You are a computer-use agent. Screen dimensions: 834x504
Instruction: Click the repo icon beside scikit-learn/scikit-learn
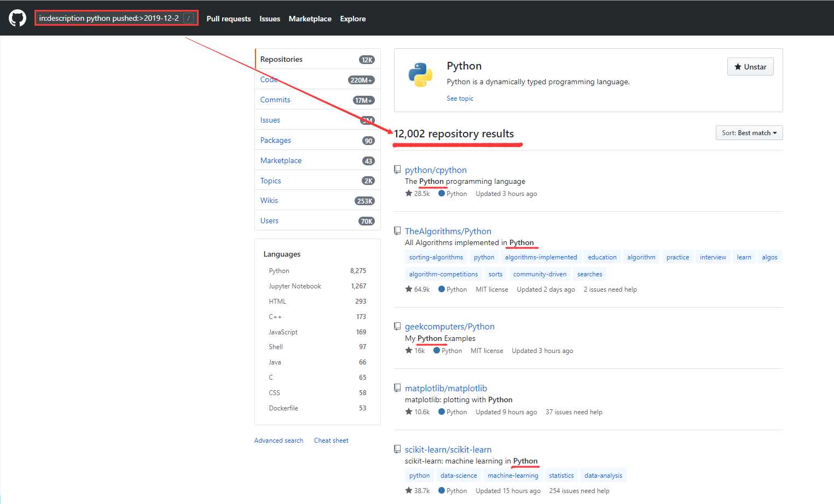tap(397, 449)
